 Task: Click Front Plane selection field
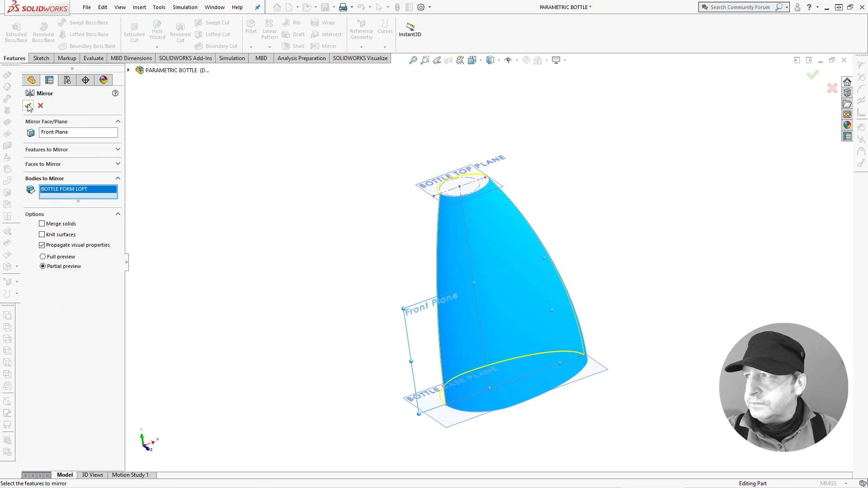click(x=78, y=132)
